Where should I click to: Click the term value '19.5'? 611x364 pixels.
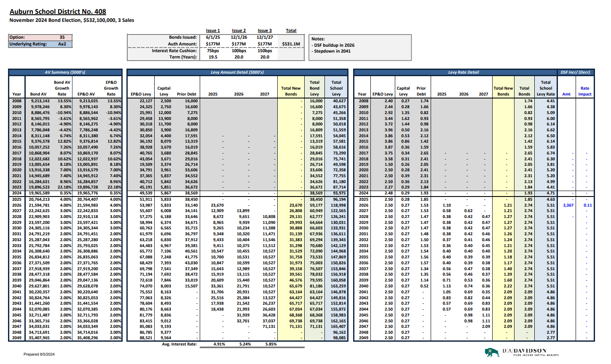pos(213,57)
